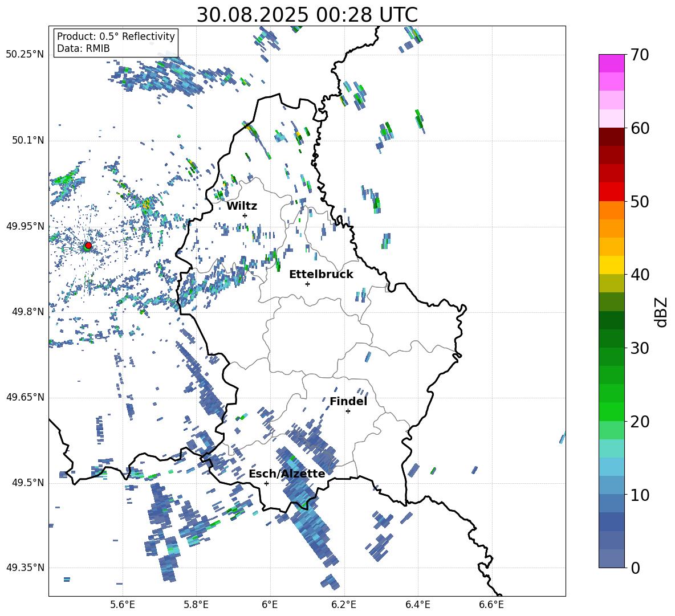Click the red radar site marker
Viewport: 675px width, 616px height.
(88, 246)
